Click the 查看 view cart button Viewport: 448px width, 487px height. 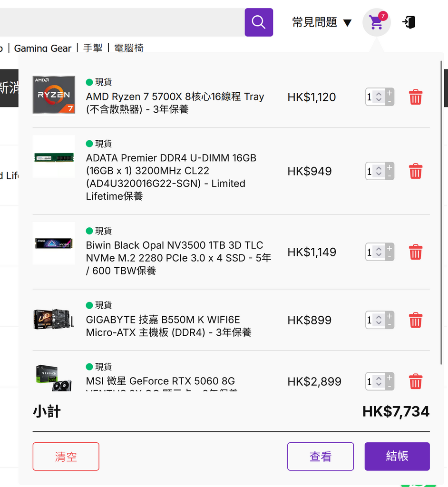tap(321, 456)
